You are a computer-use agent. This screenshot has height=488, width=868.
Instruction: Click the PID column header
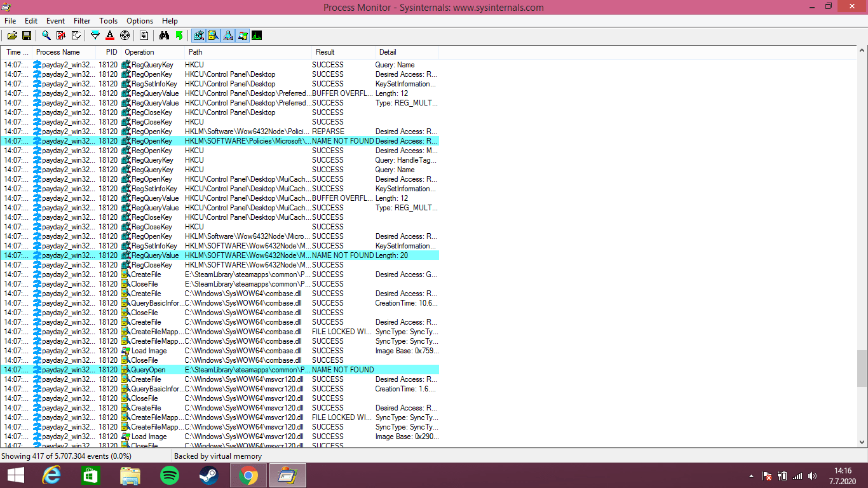coord(108,52)
